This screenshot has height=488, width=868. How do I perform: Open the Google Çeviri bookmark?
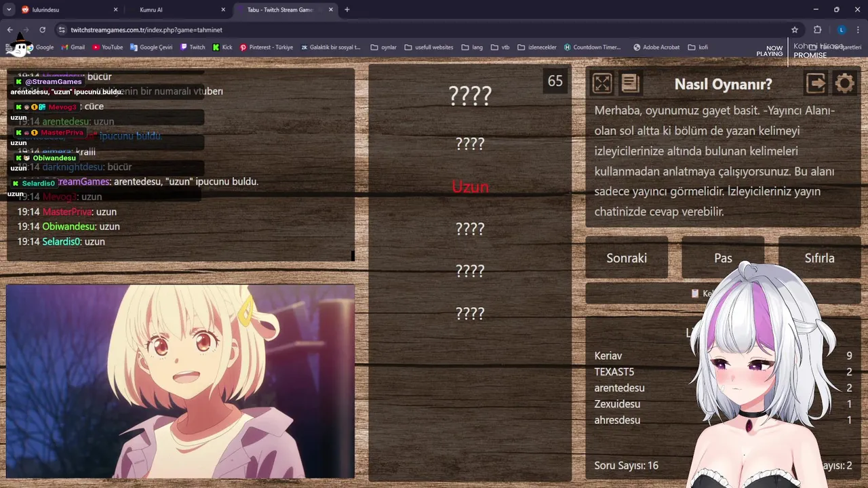pyautogui.click(x=151, y=47)
